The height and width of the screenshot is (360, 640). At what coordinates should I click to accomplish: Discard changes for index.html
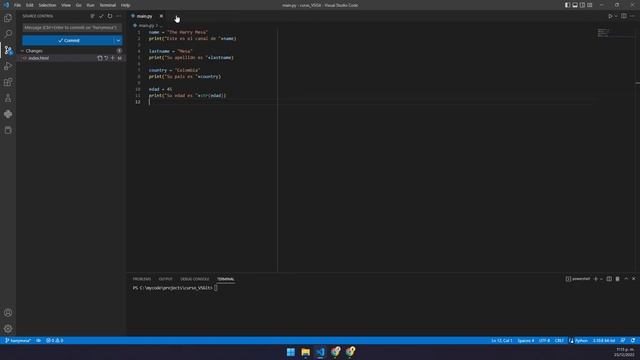106,58
